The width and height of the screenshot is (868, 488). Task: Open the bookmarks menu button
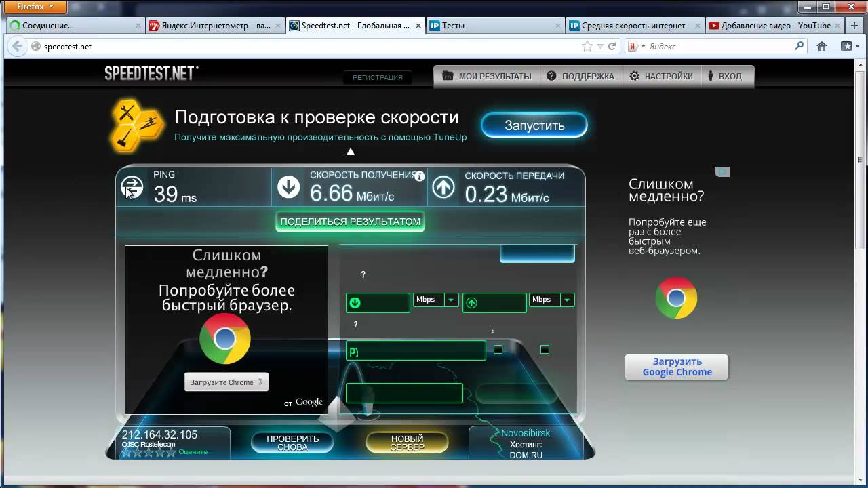pos(850,46)
